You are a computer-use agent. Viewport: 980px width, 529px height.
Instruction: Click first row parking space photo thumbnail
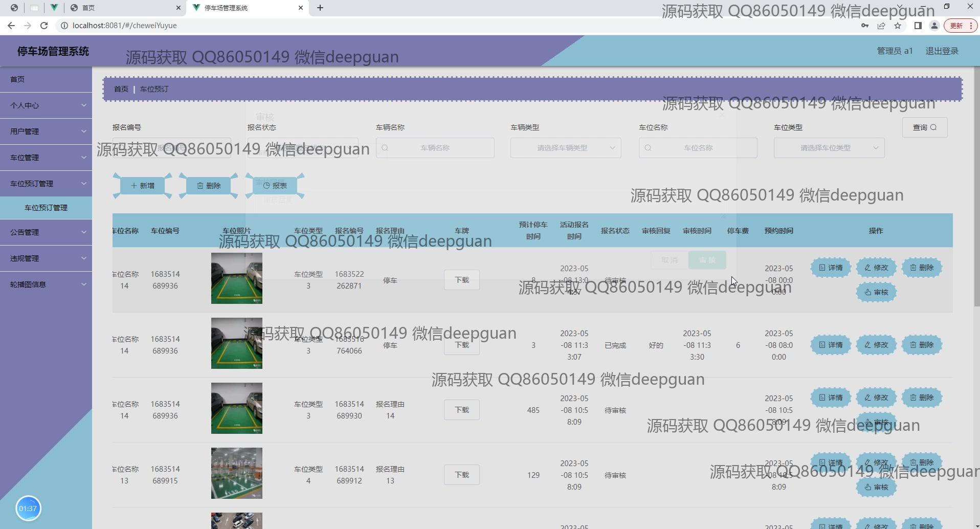point(236,278)
